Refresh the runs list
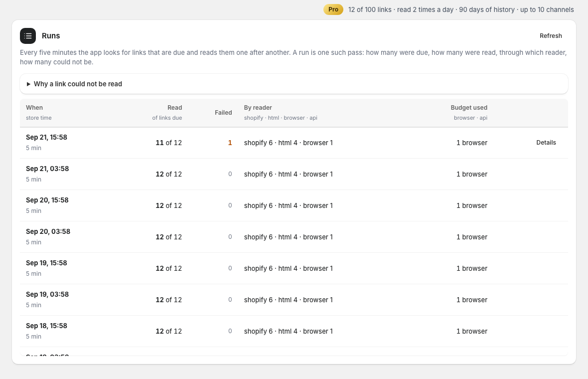This screenshot has height=379, width=588. [551, 36]
